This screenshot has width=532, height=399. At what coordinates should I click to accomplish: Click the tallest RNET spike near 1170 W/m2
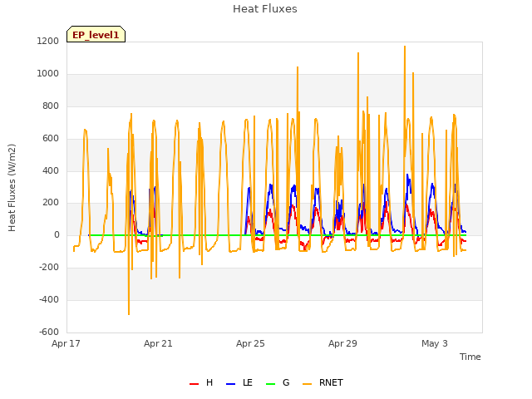[405, 47]
